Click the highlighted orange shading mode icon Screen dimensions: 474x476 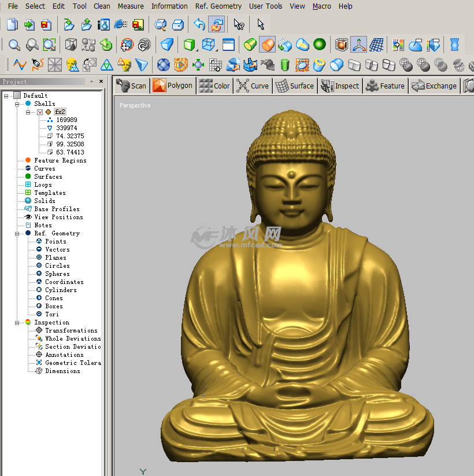[x=267, y=45]
